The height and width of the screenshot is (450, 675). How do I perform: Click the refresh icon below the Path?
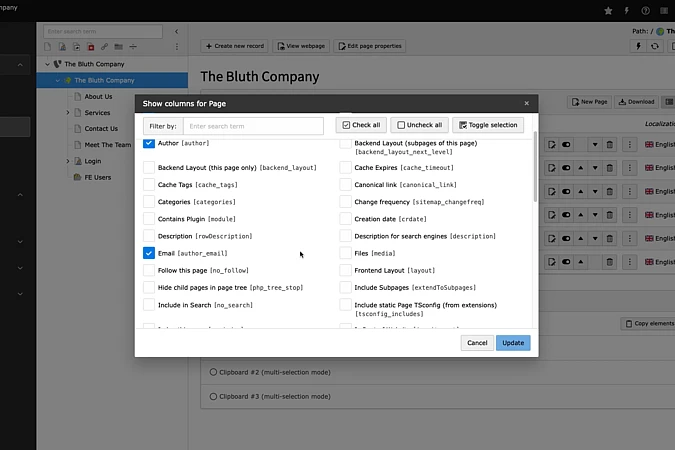(x=655, y=46)
